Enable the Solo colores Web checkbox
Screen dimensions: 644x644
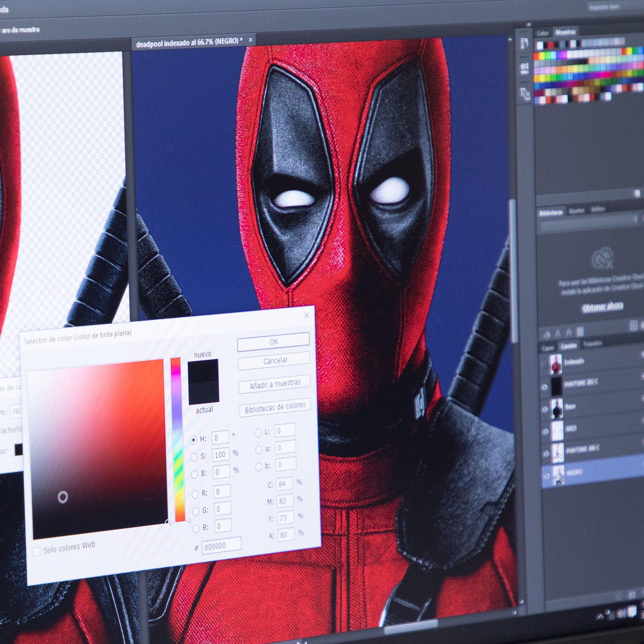click(x=37, y=551)
